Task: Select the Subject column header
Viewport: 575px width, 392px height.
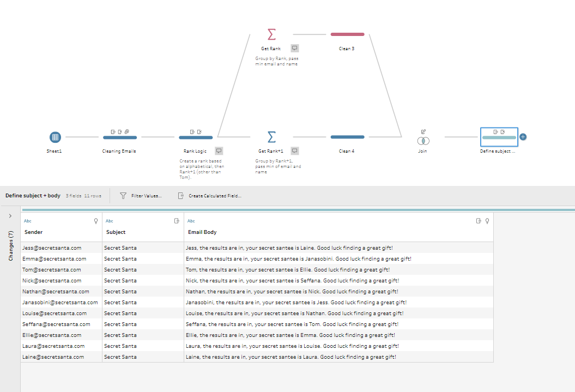Action: pyautogui.click(x=143, y=227)
